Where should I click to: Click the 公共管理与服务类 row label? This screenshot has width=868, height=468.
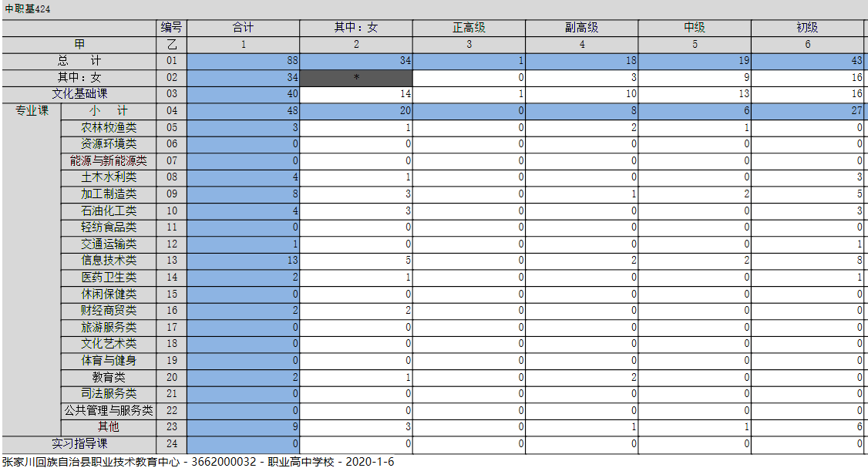[108, 410]
